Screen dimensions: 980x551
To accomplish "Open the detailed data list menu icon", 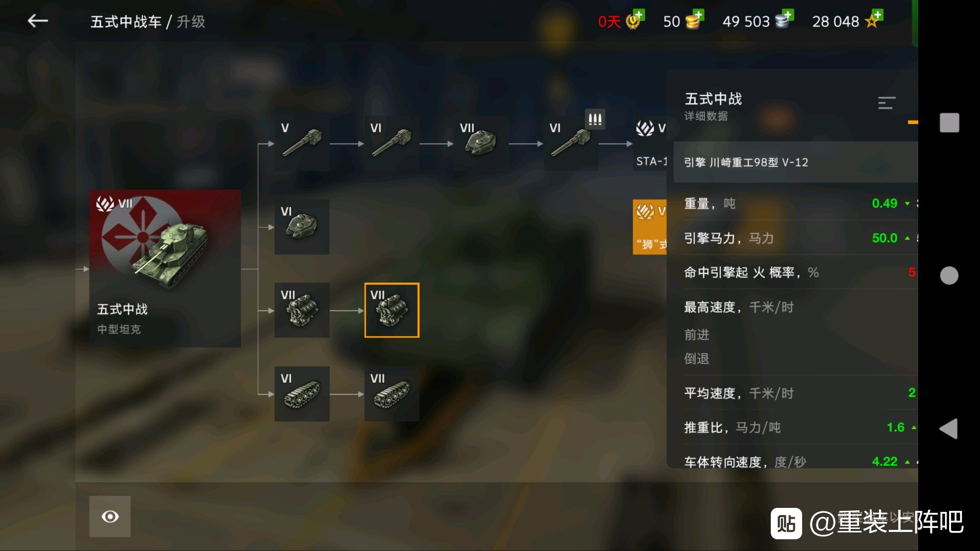I will click(x=887, y=103).
